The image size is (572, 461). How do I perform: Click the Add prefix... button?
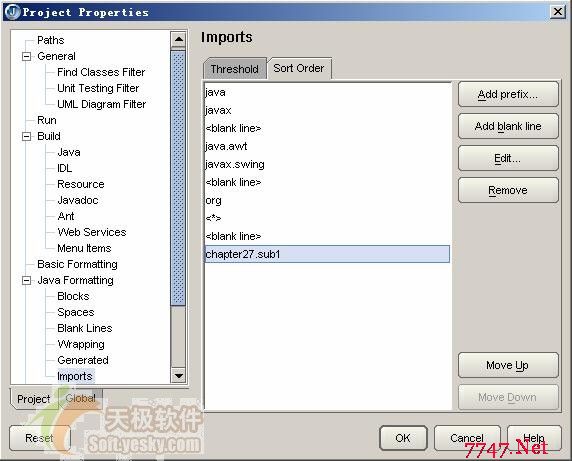[508, 94]
